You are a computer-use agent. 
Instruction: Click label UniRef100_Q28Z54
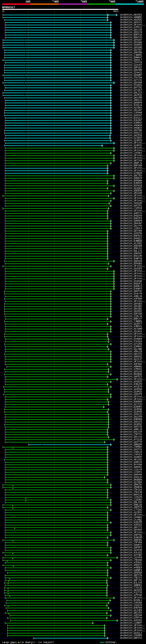tap(131, 233)
